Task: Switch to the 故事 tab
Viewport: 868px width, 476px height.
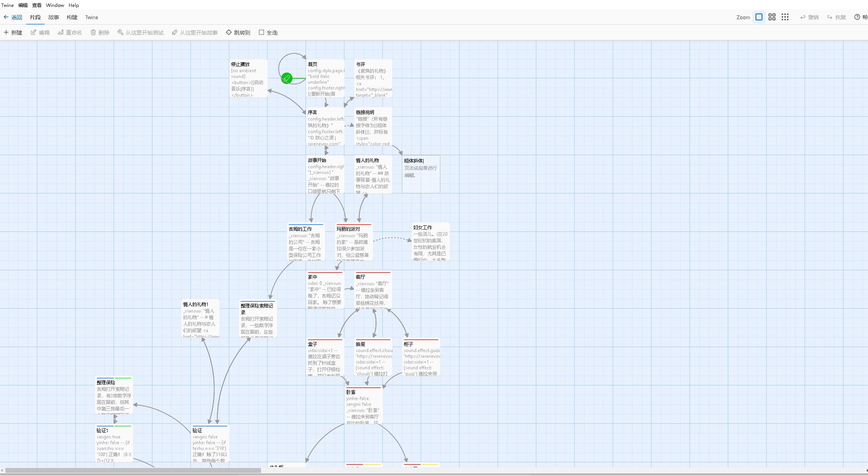Action: [x=54, y=17]
